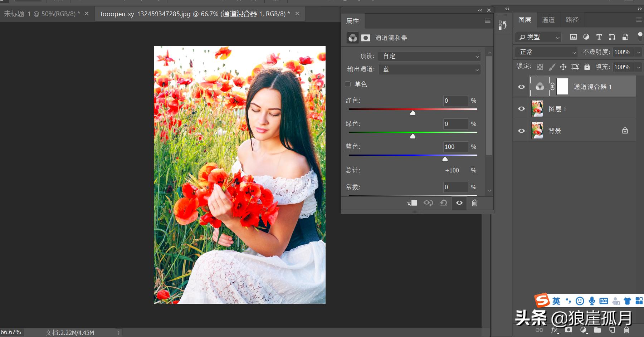
Task: Click the clip to layer icon
Action: [x=412, y=203]
